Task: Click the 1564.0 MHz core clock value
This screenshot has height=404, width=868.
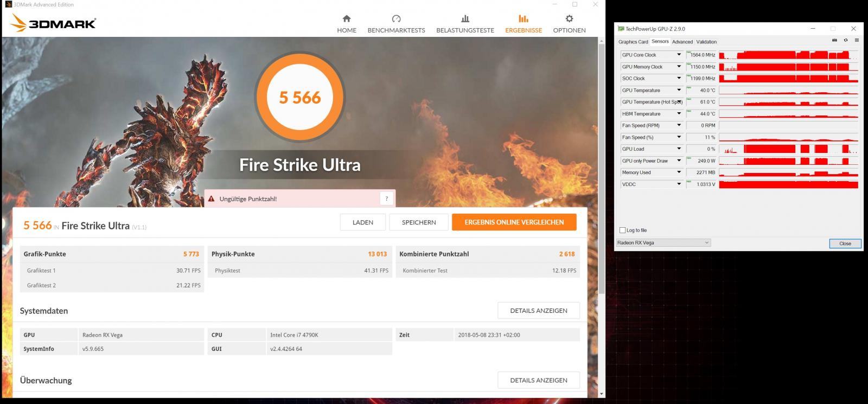Action: (701, 55)
